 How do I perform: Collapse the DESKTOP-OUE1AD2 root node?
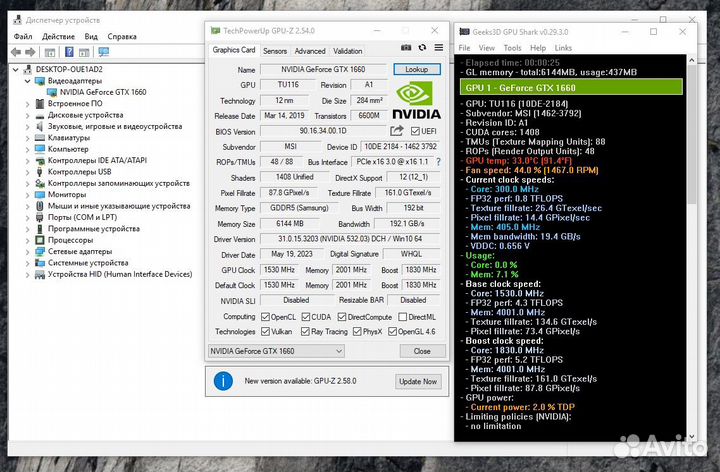pos(16,70)
